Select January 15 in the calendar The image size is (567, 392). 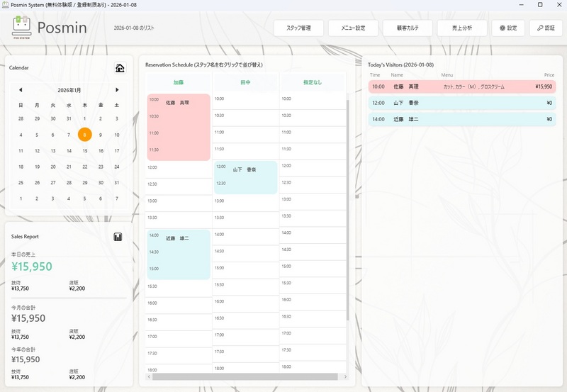[x=84, y=150]
